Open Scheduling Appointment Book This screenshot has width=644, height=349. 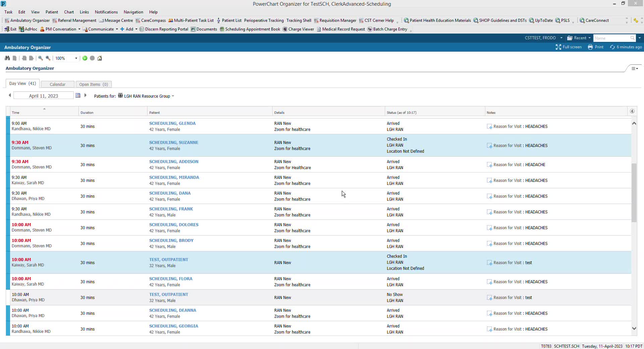[x=250, y=29]
